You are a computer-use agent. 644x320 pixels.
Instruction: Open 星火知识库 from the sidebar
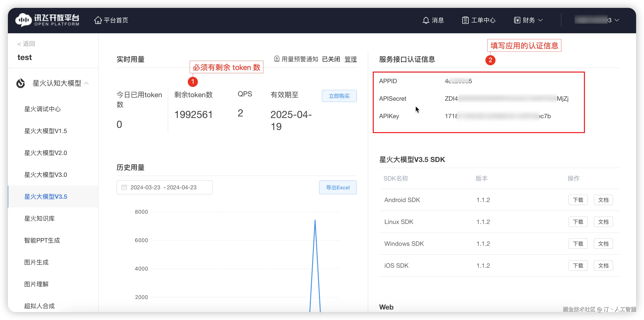39,218
